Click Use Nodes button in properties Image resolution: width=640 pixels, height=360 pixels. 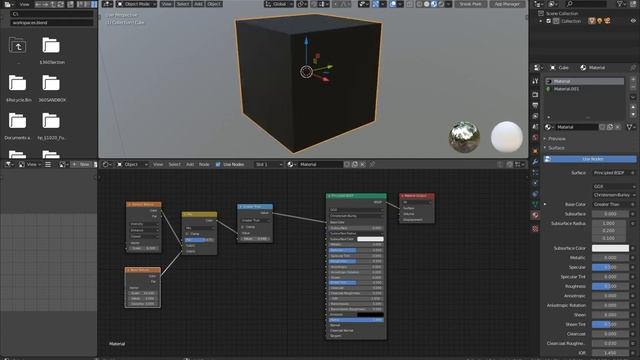tap(590, 159)
